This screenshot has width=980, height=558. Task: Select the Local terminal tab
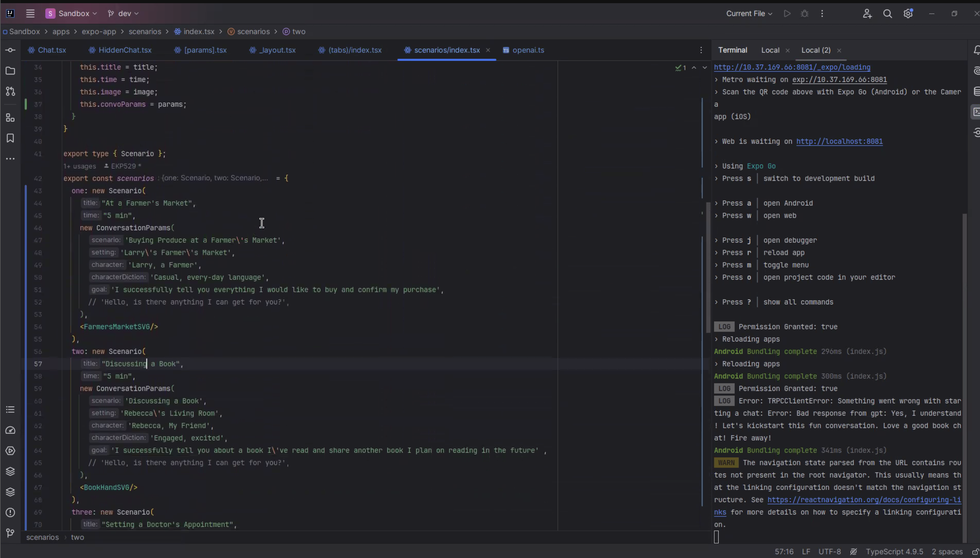click(770, 50)
